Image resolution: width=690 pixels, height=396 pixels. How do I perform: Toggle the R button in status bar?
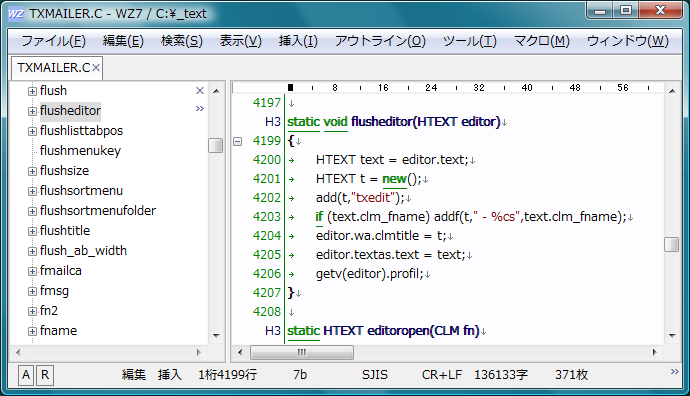45,375
